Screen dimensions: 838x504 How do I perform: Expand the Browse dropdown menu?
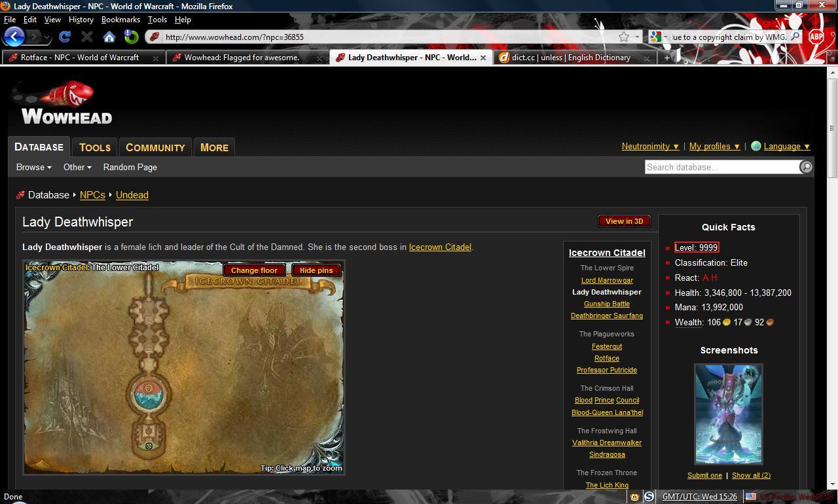click(34, 167)
